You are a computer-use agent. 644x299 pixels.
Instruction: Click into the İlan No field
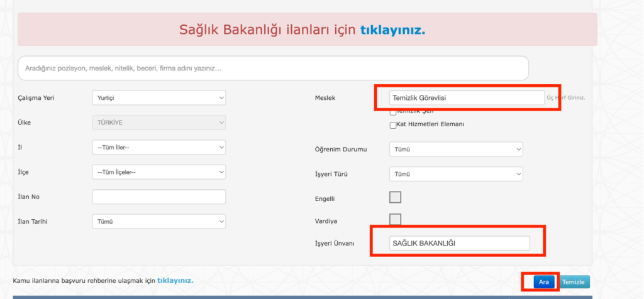click(x=158, y=197)
